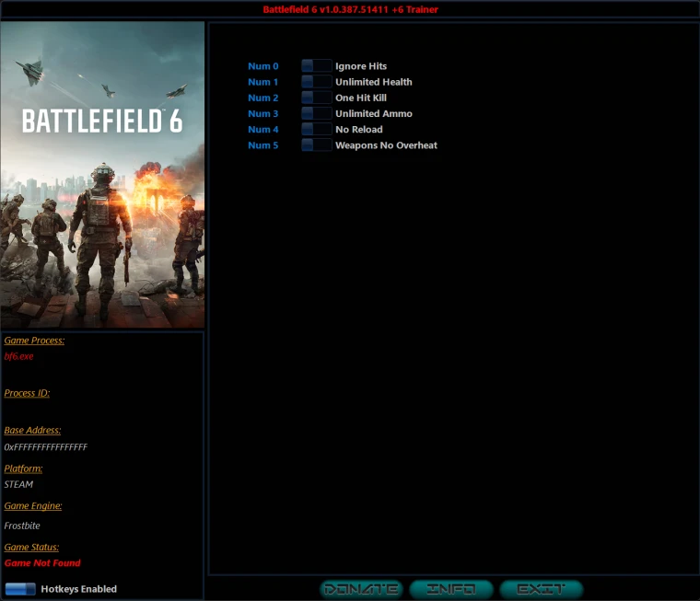Click the Battlefield 6 cover art
The width and height of the screenshot is (700, 601).
[102, 175]
